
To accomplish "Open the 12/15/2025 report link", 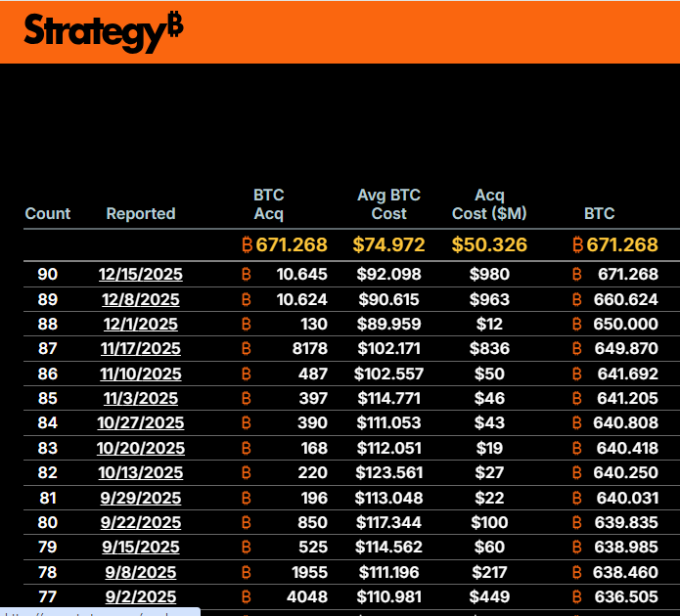I will tap(141, 274).
